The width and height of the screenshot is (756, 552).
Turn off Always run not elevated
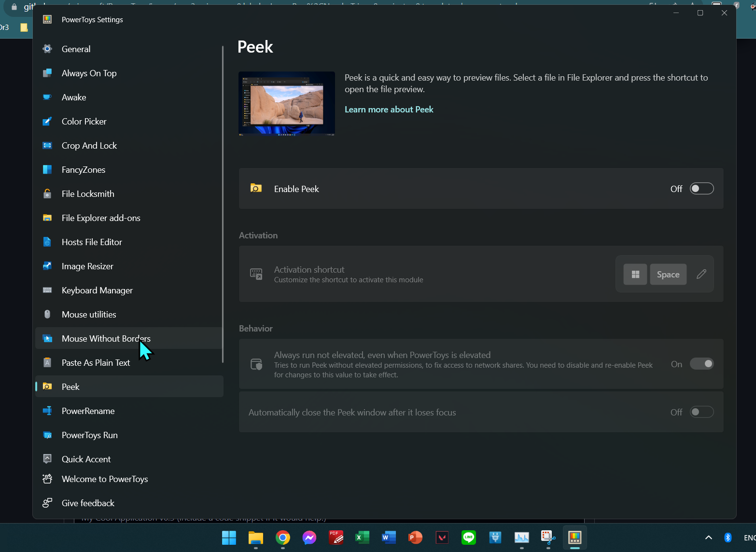(701, 363)
